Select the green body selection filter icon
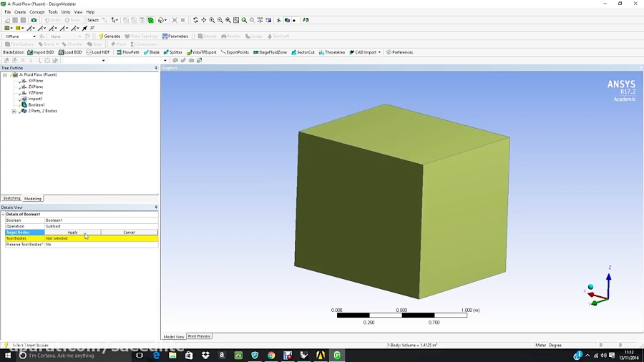Image resolution: width=644 pixels, height=362 pixels. [151, 20]
